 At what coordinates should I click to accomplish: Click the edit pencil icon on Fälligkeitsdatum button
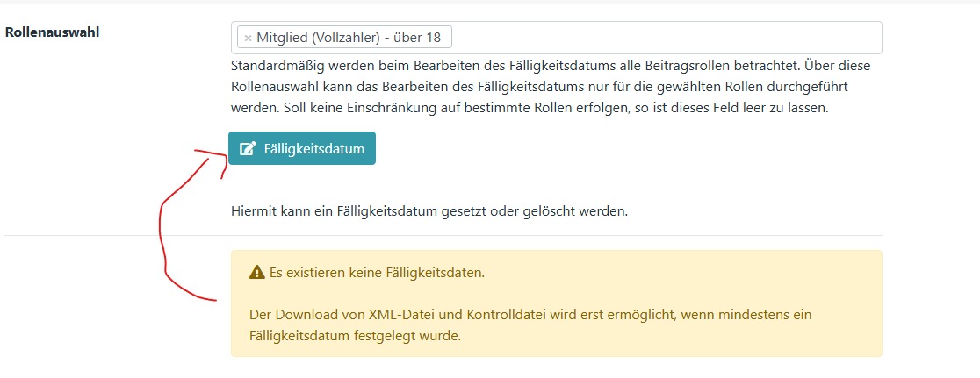click(249, 148)
